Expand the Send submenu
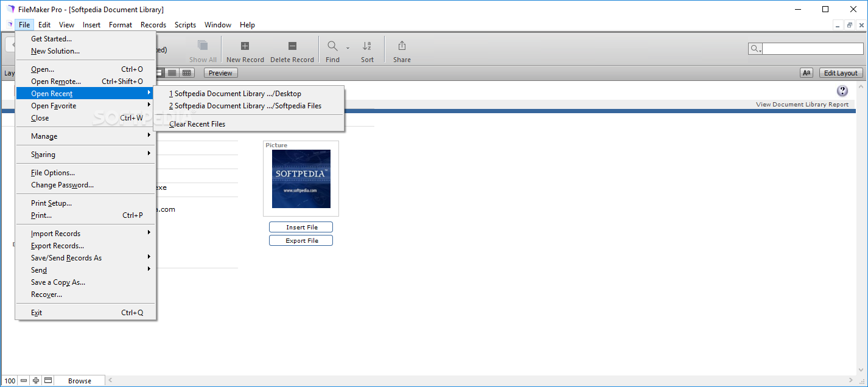The image size is (868, 387). [85, 270]
